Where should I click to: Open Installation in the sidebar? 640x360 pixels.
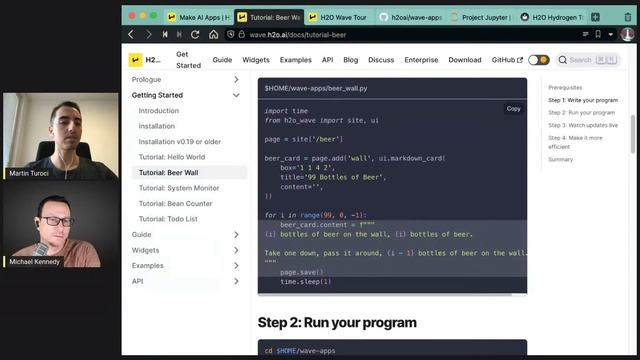point(156,126)
